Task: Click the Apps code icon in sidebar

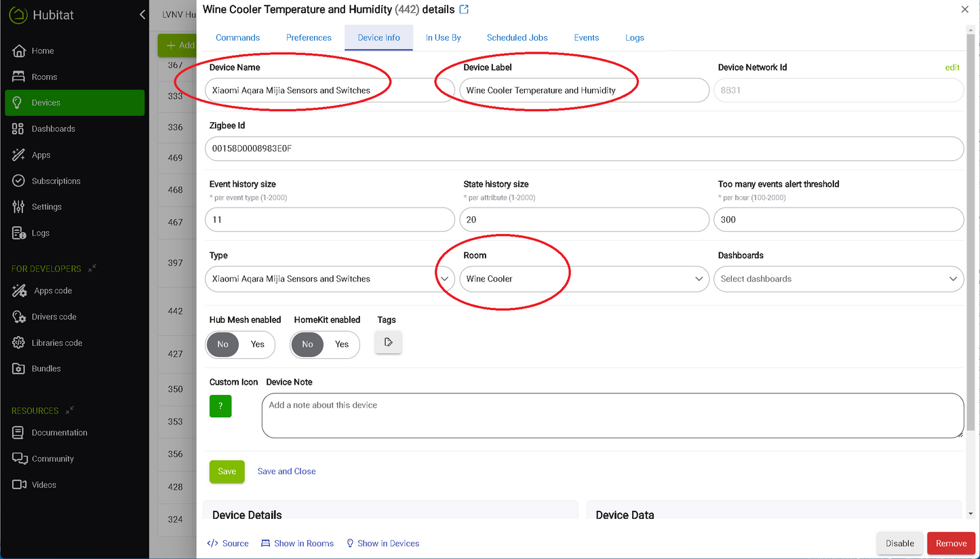Action: click(x=20, y=291)
